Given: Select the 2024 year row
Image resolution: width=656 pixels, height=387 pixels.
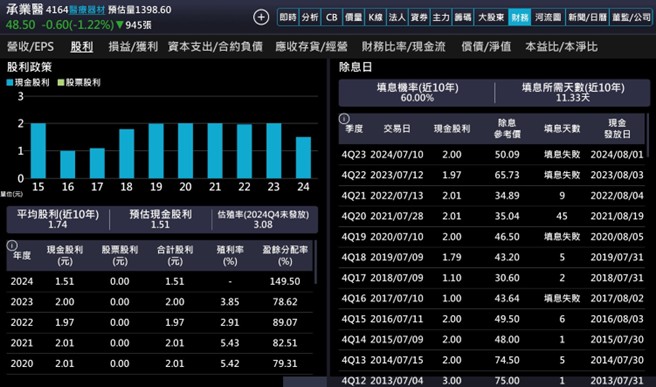Looking at the screenshot, I should [159, 281].
